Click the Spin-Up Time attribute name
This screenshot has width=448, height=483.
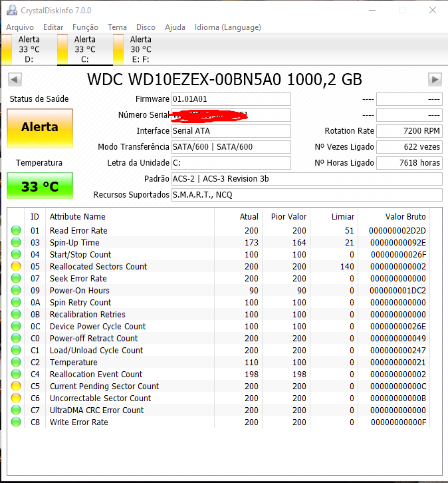(x=74, y=242)
